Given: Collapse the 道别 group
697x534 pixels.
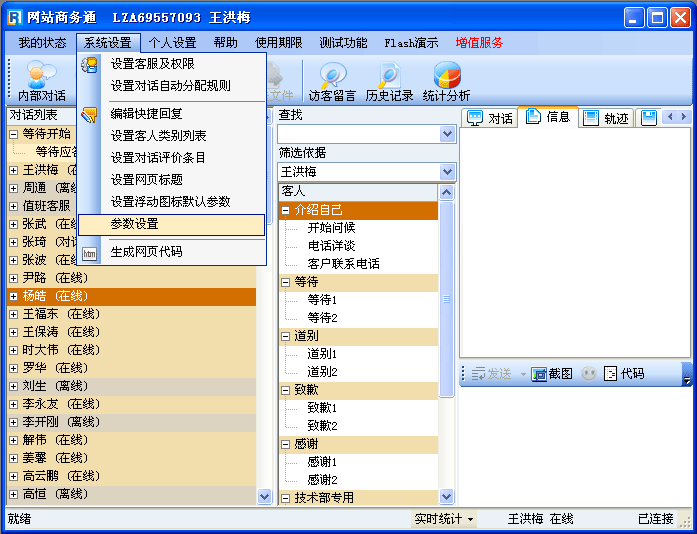Looking at the screenshot, I should pos(287,337).
